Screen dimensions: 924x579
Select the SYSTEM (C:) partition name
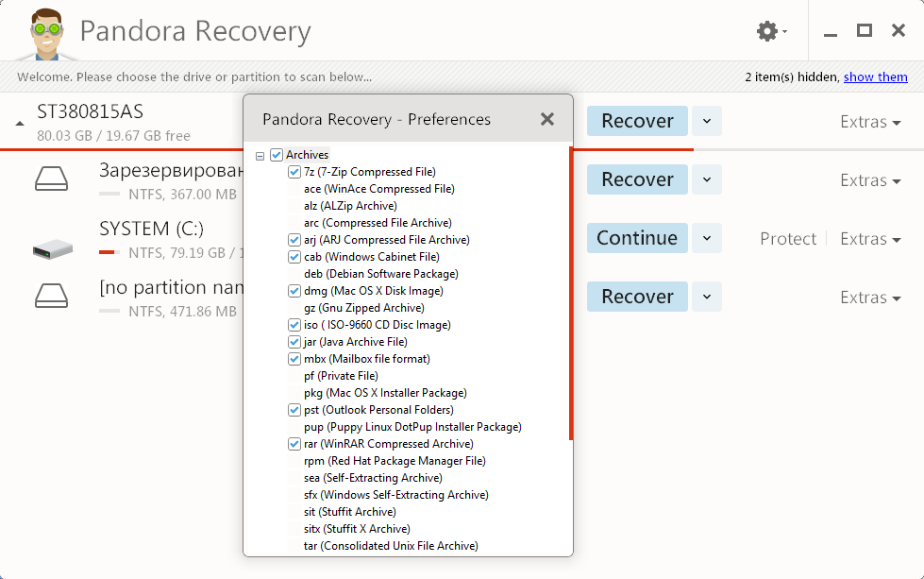tap(151, 229)
